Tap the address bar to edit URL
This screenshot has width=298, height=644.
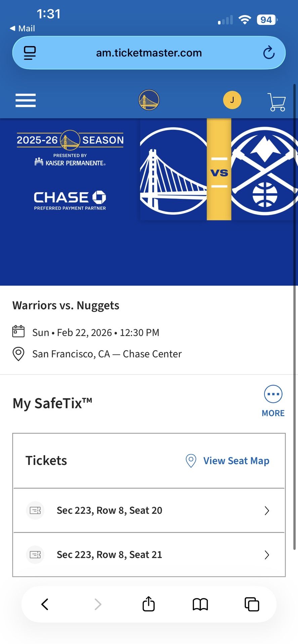coord(148,53)
